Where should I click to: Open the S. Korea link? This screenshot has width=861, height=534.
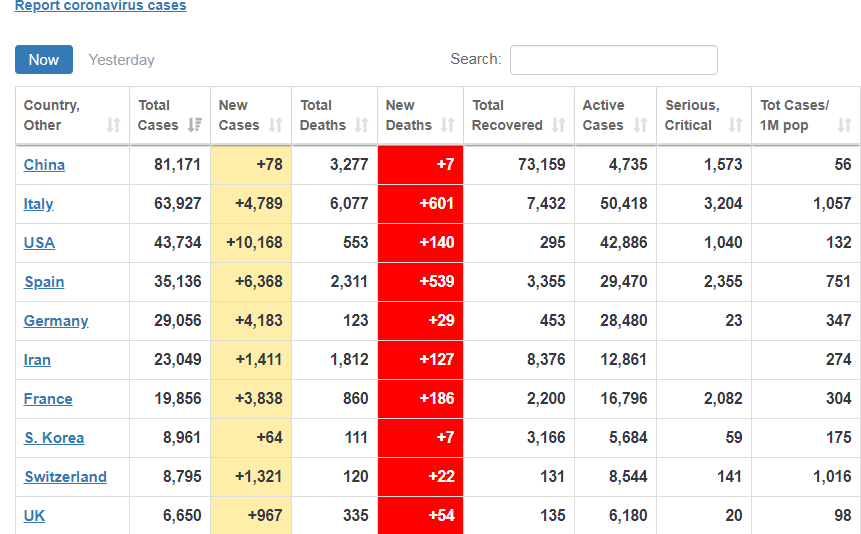click(54, 438)
